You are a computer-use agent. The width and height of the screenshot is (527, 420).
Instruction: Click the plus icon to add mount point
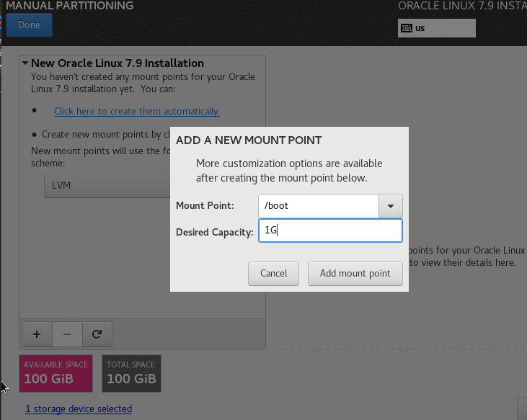[x=37, y=334]
